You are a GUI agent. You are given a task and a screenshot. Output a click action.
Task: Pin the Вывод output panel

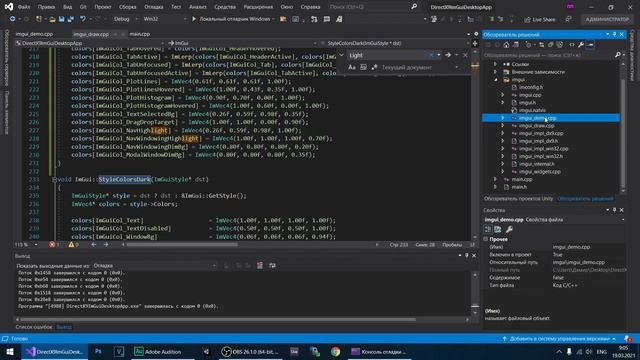pyautogui.click(x=467, y=256)
